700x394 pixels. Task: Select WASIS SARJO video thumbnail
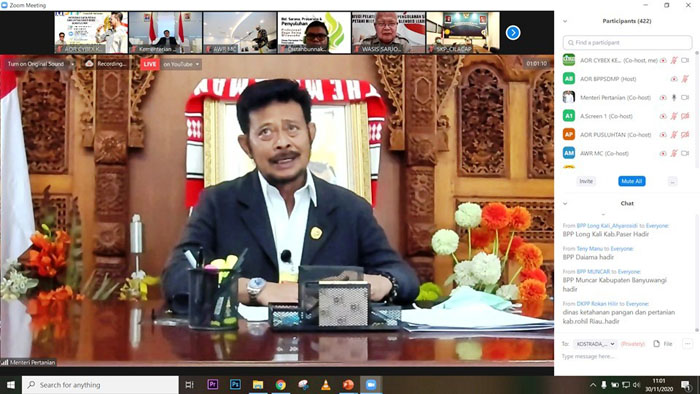click(388, 33)
